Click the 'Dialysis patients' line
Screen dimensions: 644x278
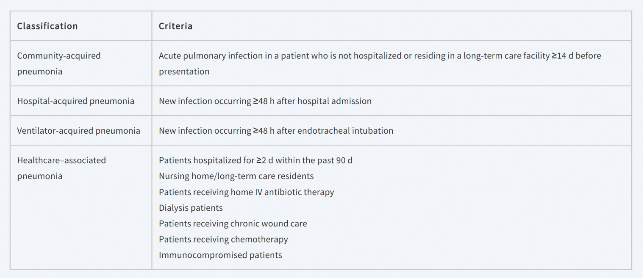pos(191,208)
